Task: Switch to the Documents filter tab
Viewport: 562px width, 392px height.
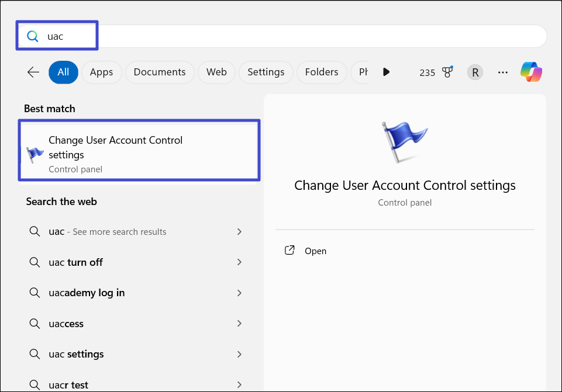Action: (160, 72)
